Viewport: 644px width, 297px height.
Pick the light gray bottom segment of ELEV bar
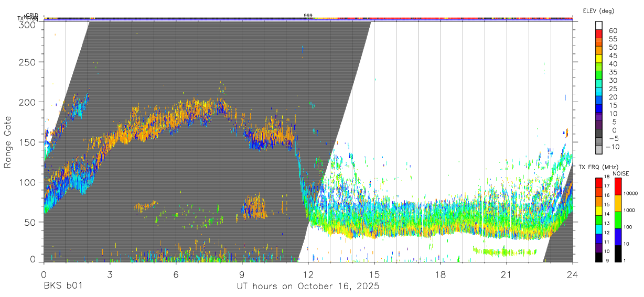pos(599,149)
